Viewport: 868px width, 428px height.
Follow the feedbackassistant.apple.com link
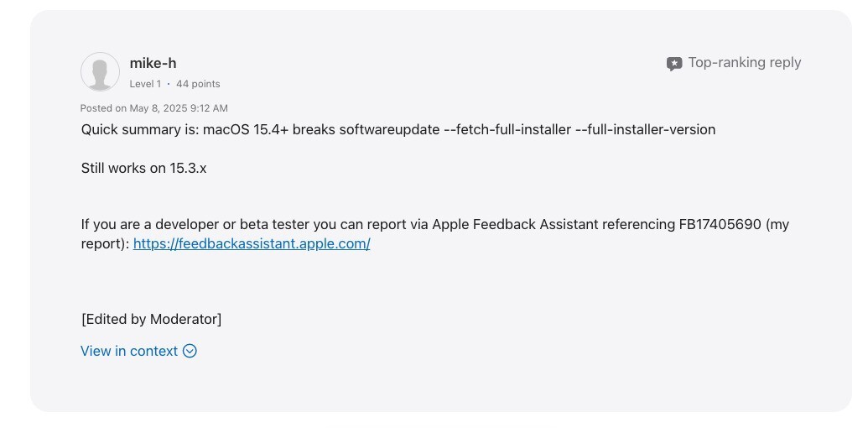point(252,243)
